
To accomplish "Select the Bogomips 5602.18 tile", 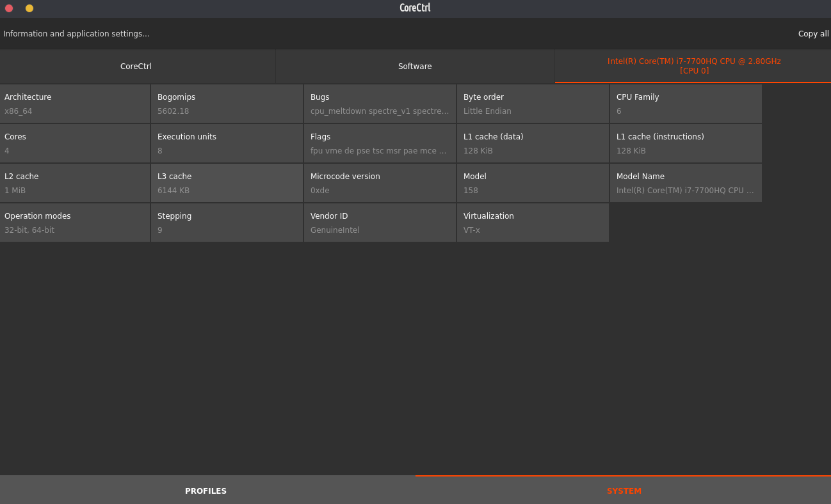I will point(227,104).
